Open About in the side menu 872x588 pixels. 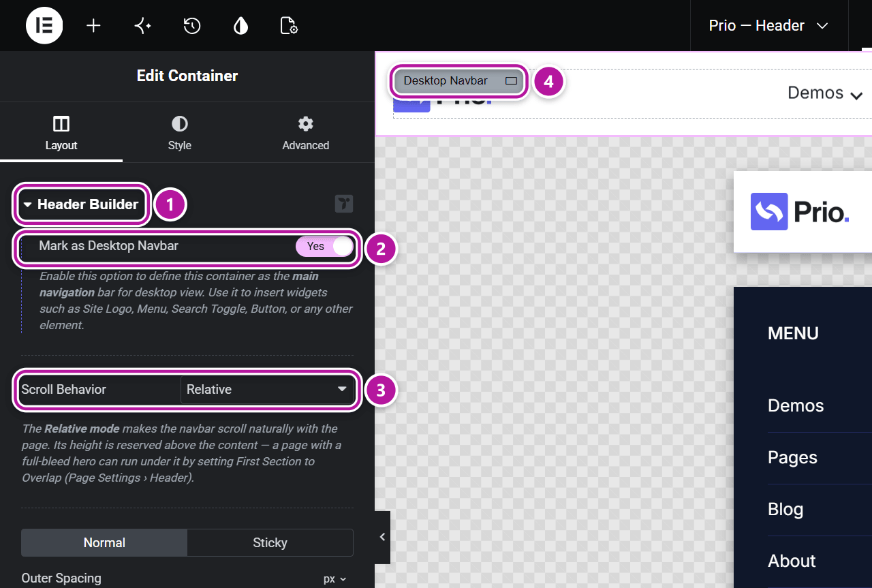792,561
